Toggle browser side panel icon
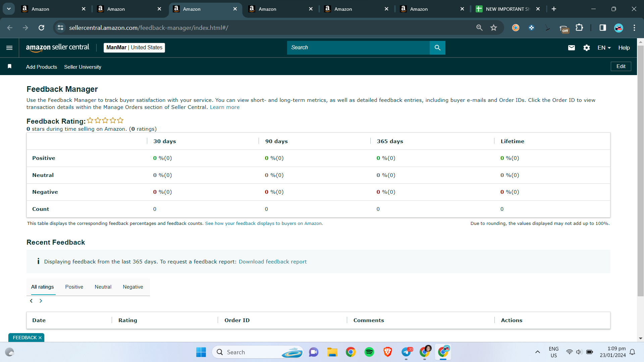The width and height of the screenshot is (644, 362). (603, 28)
